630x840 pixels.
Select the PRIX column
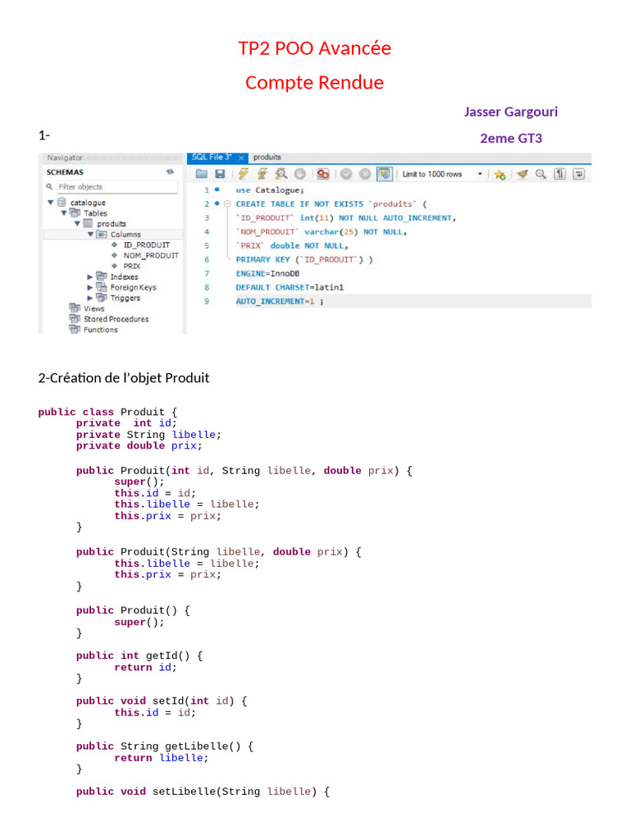132,266
